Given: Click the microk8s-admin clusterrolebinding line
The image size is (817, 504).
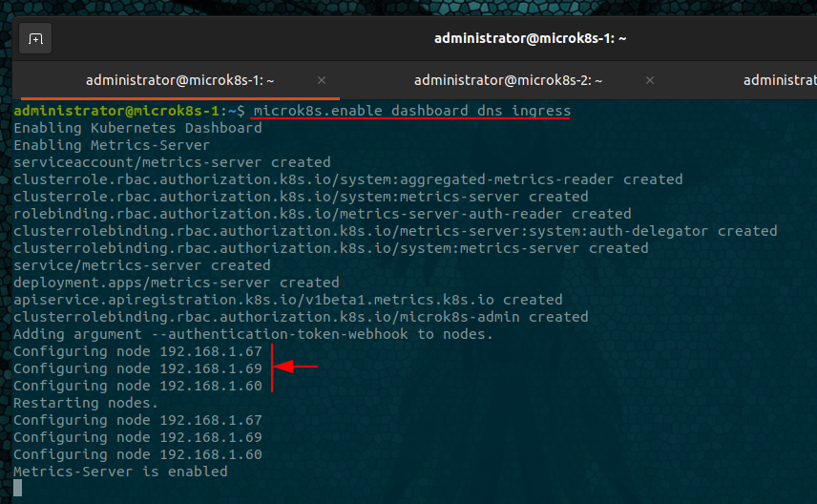Looking at the screenshot, I should pos(301,318).
